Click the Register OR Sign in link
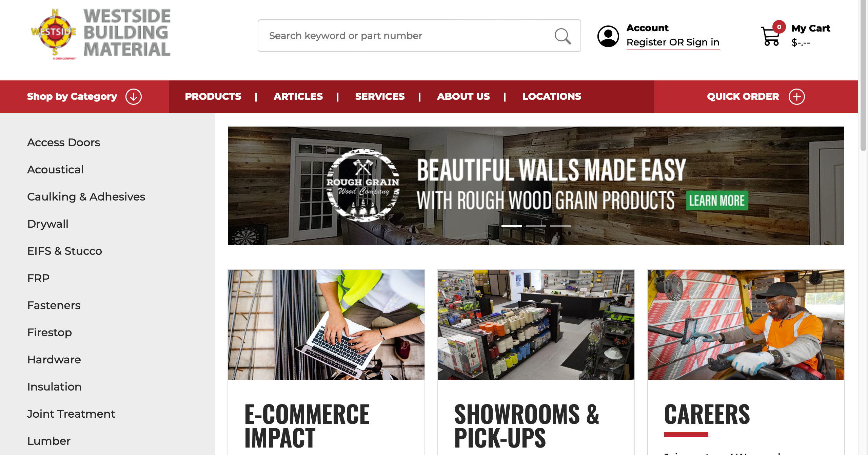 click(673, 42)
